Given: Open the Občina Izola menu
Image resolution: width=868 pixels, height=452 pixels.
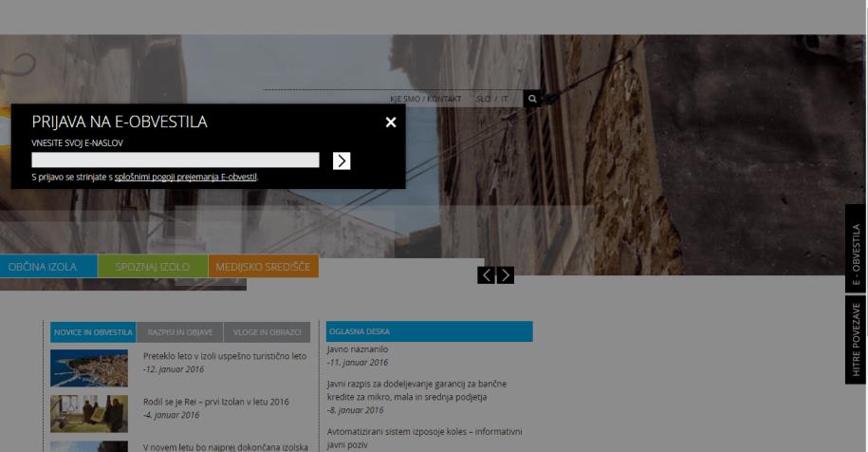Looking at the screenshot, I should pyautogui.click(x=43, y=267).
